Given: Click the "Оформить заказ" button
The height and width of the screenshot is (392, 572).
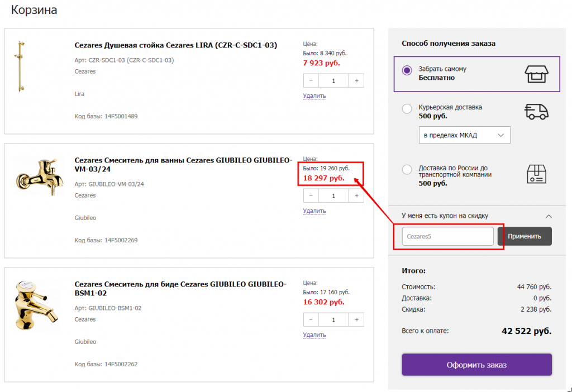Looking at the screenshot, I should [477, 365].
